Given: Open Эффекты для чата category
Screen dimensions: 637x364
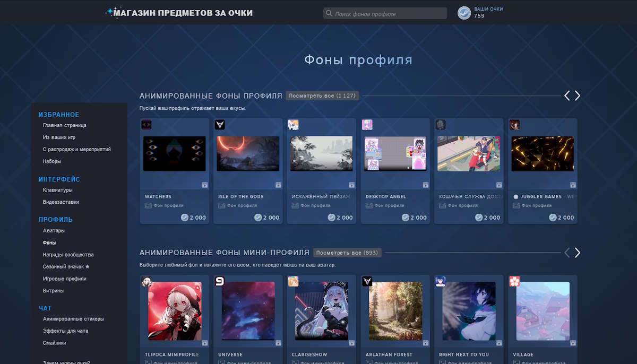Looking at the screenshot, I should pyautogui.click(x=66, y=331).
